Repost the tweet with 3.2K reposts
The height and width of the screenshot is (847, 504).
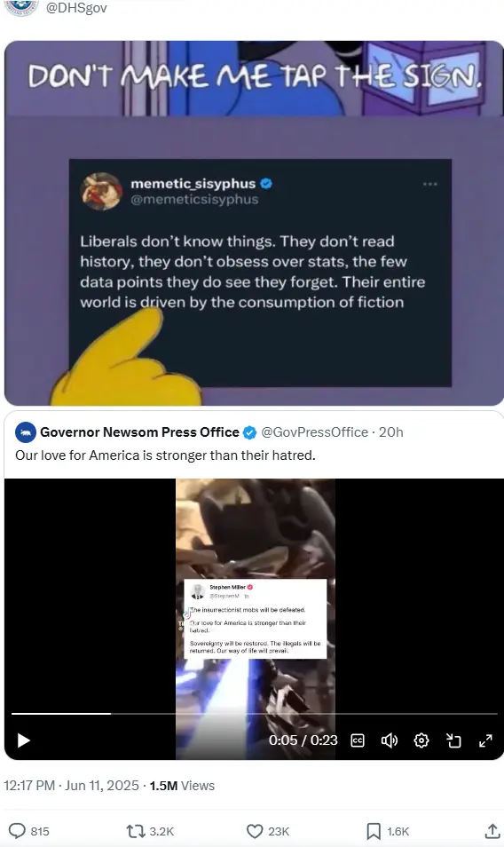coord(134,831)
